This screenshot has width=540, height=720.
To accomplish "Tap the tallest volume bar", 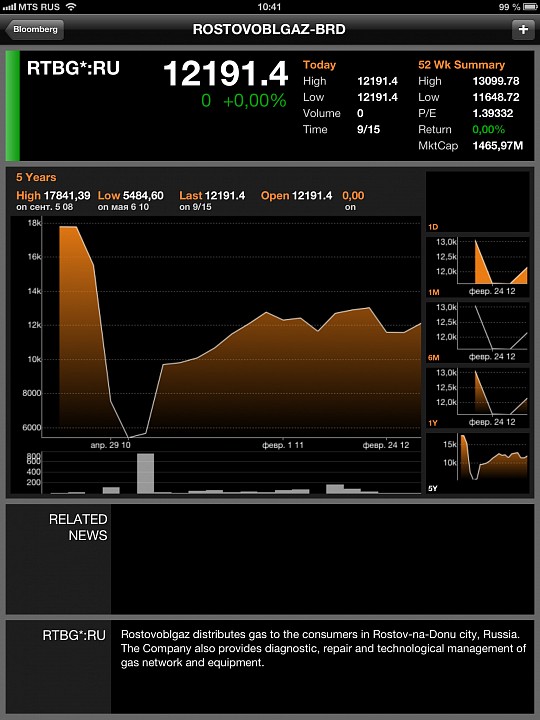I will [146, 473].
